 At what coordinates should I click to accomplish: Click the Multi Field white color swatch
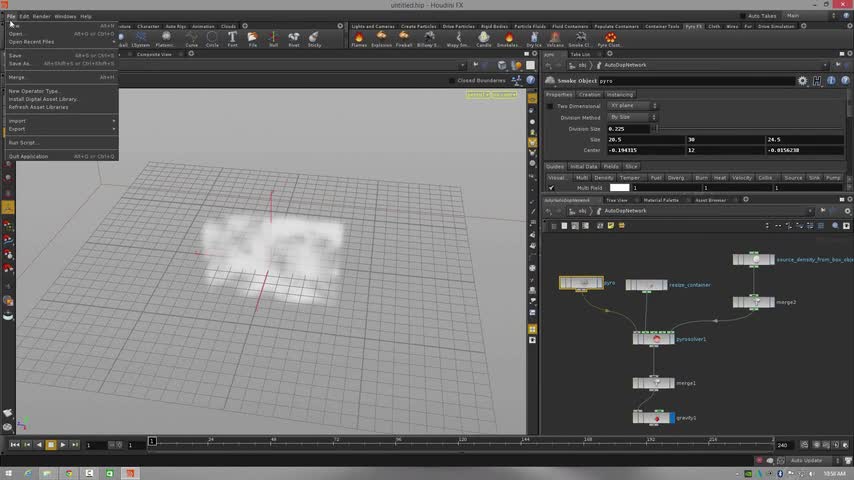click(x=620, y=188)
